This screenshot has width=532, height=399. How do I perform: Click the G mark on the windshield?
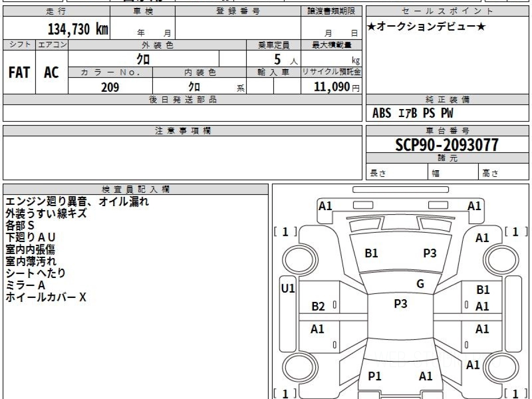(420, 284)
